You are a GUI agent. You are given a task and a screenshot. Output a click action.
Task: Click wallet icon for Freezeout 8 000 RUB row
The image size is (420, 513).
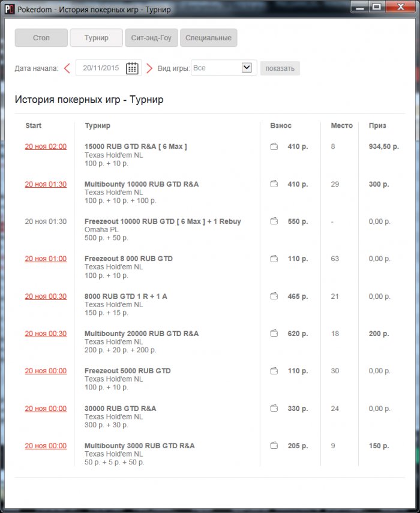[x=274, y=259]
